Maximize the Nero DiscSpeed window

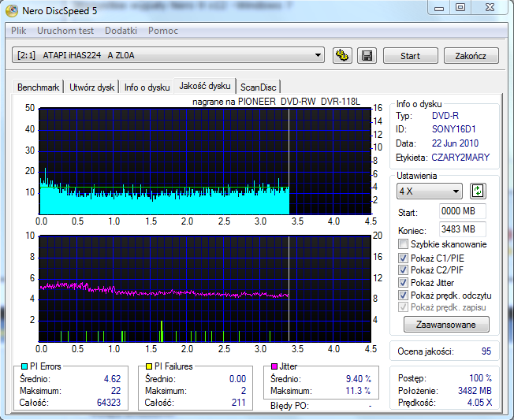coord(460,7)
